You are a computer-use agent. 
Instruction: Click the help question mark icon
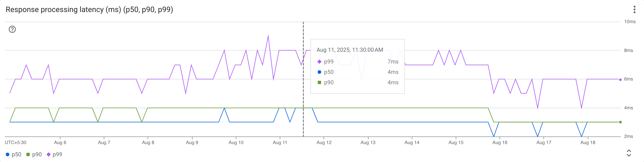(x=12, y=29)
